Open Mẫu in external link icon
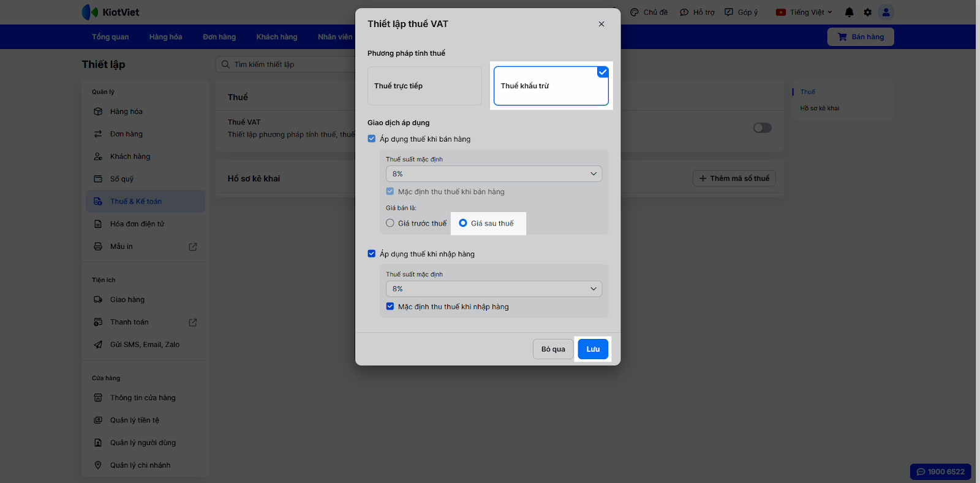Viewport: 980px width, 483px height. point(193,247)
